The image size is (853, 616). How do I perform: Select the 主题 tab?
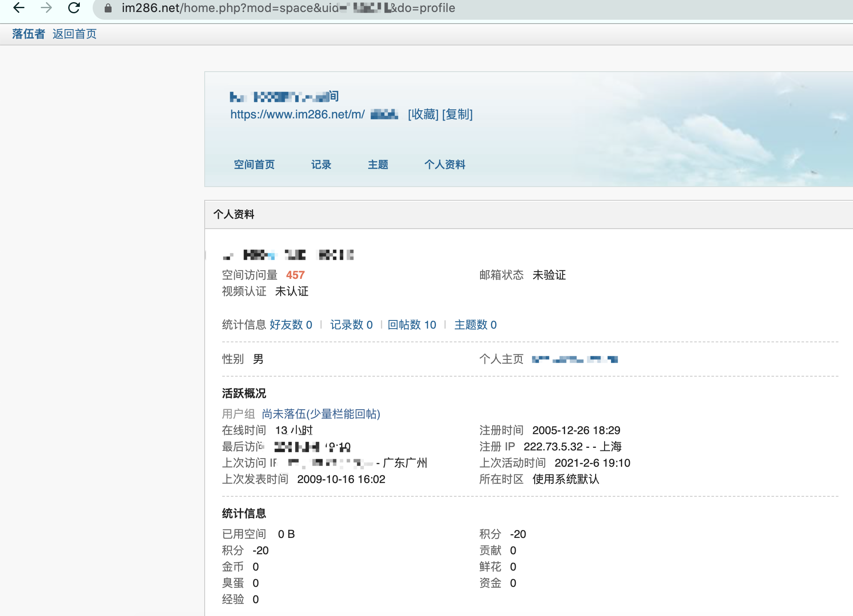click(378, 165)
